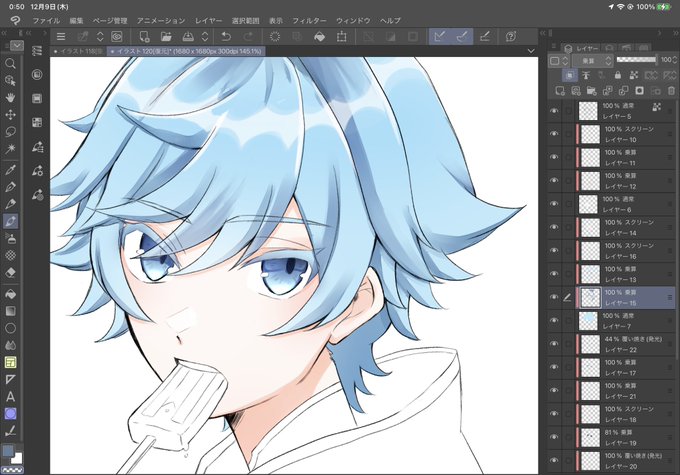Switch to the イラスト 118 canvas tab

tap(78, 51)
